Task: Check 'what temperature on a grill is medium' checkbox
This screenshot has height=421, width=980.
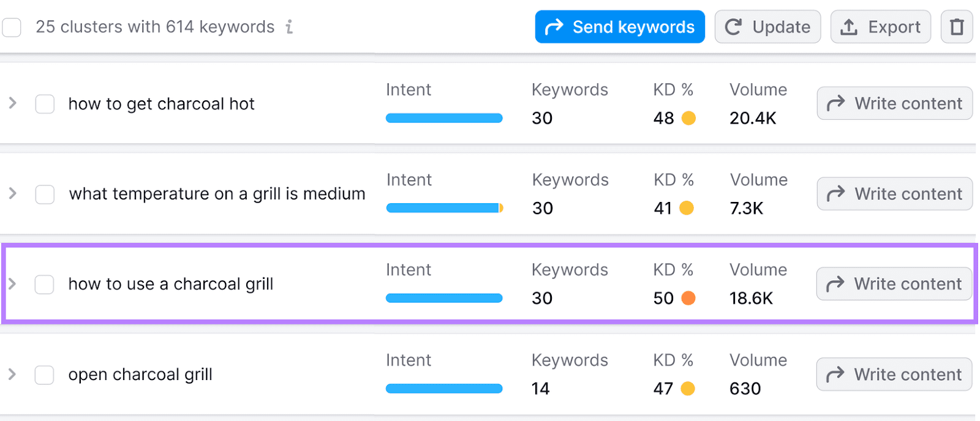Action: click(45, 195)
